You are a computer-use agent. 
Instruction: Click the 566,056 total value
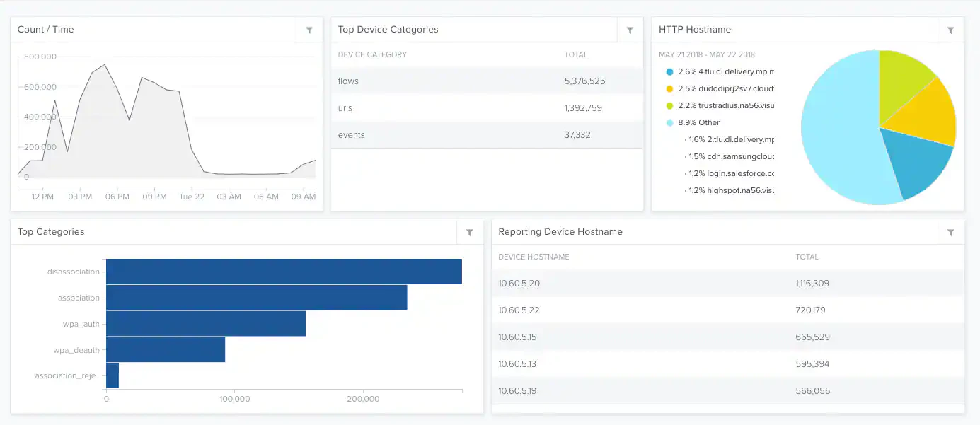[x=812, y=391]
